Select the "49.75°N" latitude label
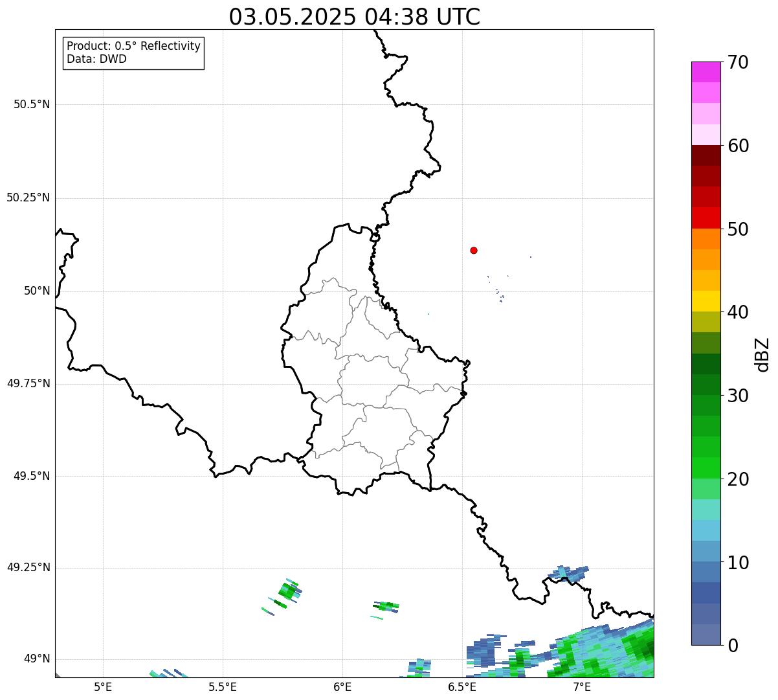Image resolution: width=778 pixels, height=700 pixels. 28,383
